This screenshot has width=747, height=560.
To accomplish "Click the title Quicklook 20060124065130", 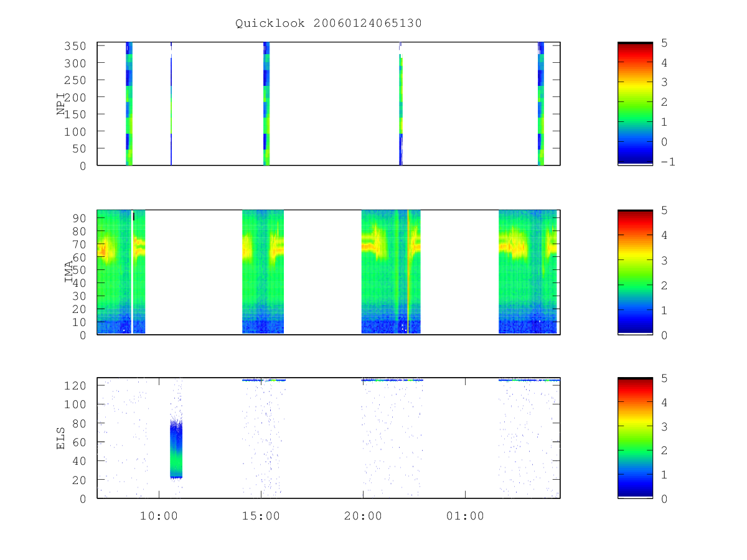I will pos(328,24).
